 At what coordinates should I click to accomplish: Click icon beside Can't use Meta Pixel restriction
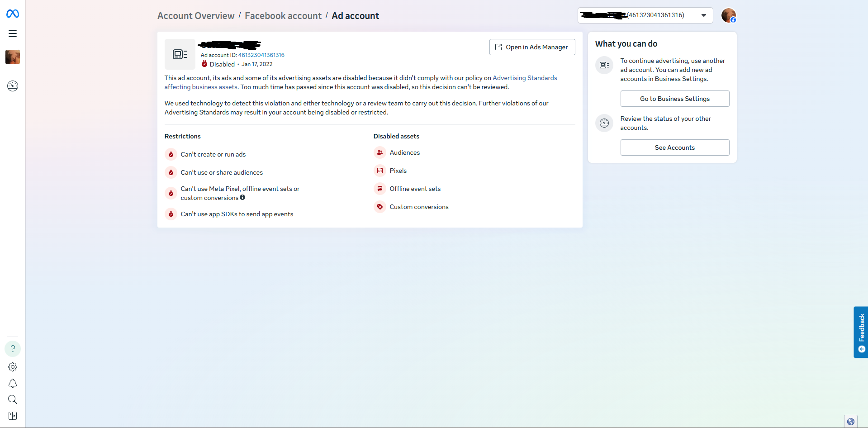[171, 193]
